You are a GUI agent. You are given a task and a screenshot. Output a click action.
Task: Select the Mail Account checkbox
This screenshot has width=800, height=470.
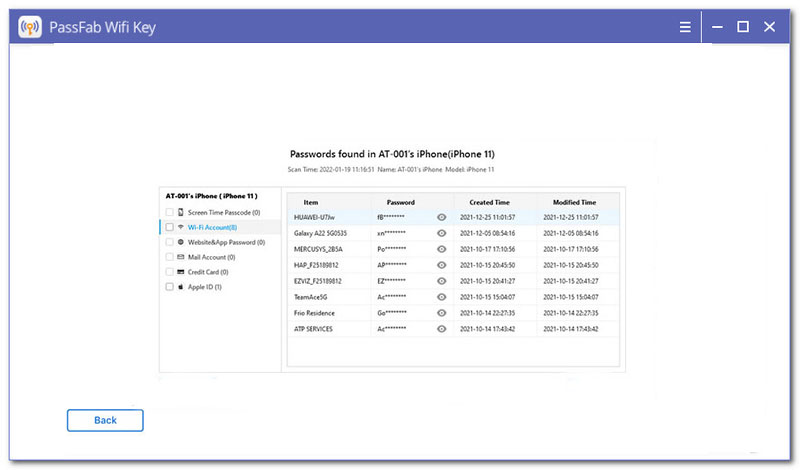click(x=167, y=257)
